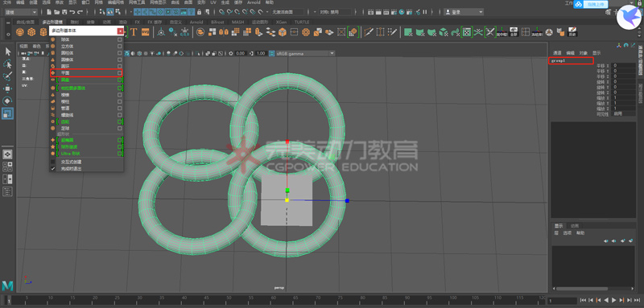Screen dimensions: 644x308
Task: Choose the Paint selection tool
Action: pos(8,76)
